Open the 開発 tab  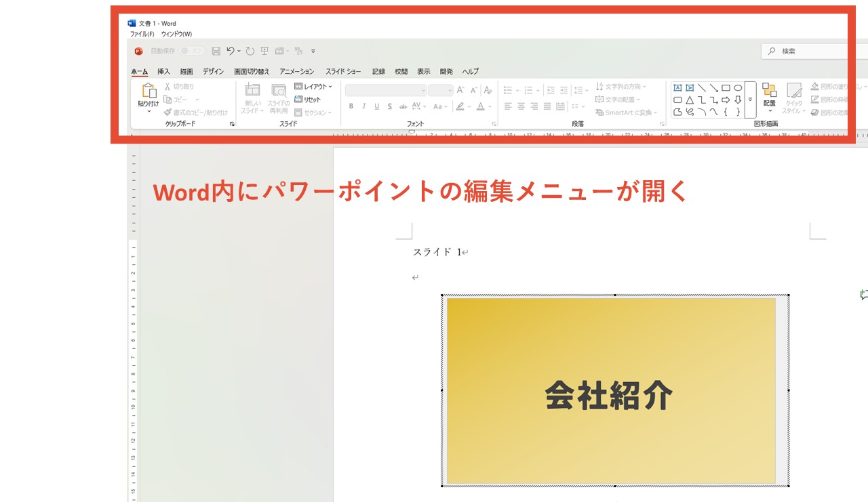click(x=446, y=71)
